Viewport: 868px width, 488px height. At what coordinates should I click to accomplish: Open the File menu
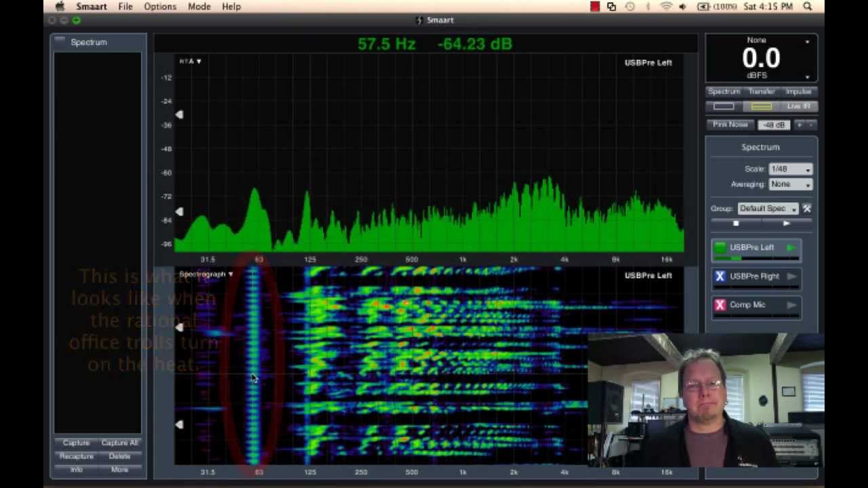pos(125,6)
